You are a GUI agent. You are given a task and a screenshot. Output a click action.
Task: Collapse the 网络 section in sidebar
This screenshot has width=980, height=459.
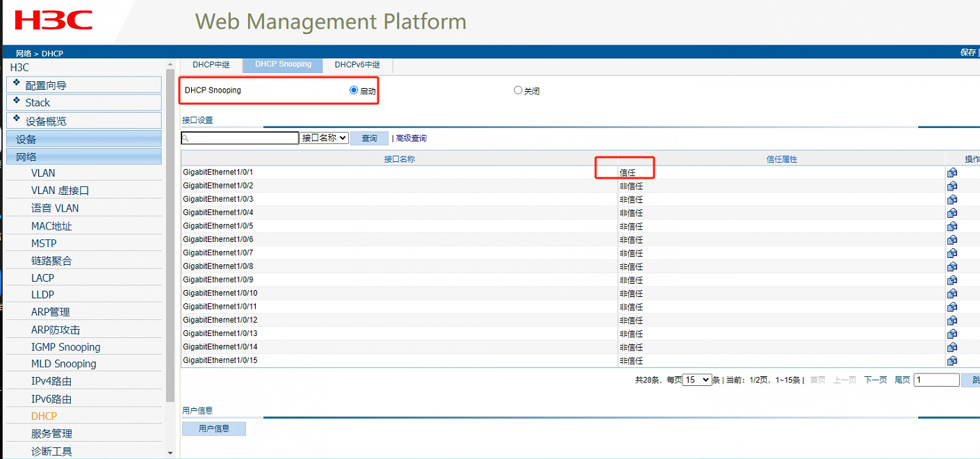pyautogui.click(x=84, y=156)
